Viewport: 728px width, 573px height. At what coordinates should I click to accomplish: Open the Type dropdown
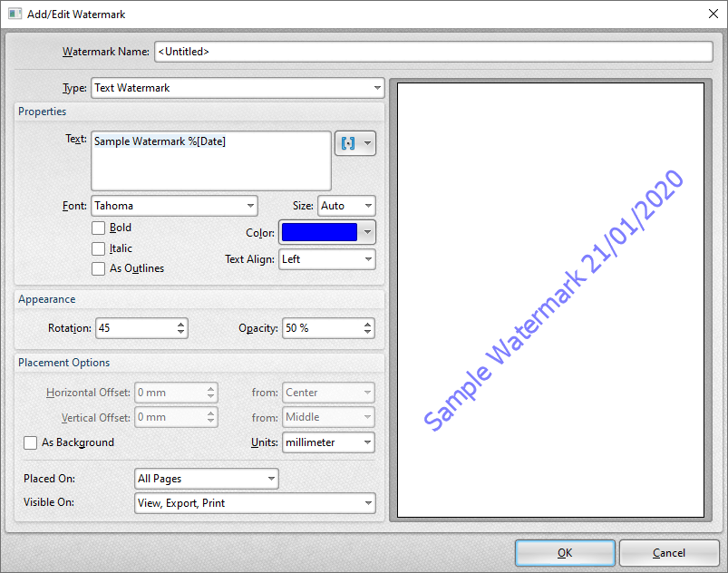238,88
